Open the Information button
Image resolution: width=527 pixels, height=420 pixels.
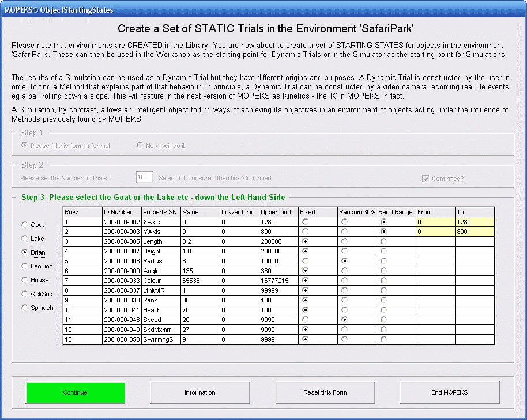click(x=200, y=392)
